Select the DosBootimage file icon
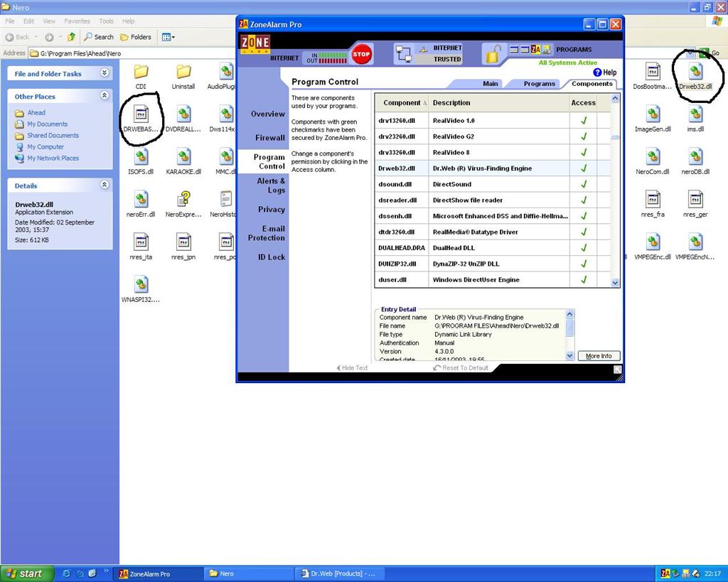The width and height of the screenshot is (728, 582). click(653, 72)
